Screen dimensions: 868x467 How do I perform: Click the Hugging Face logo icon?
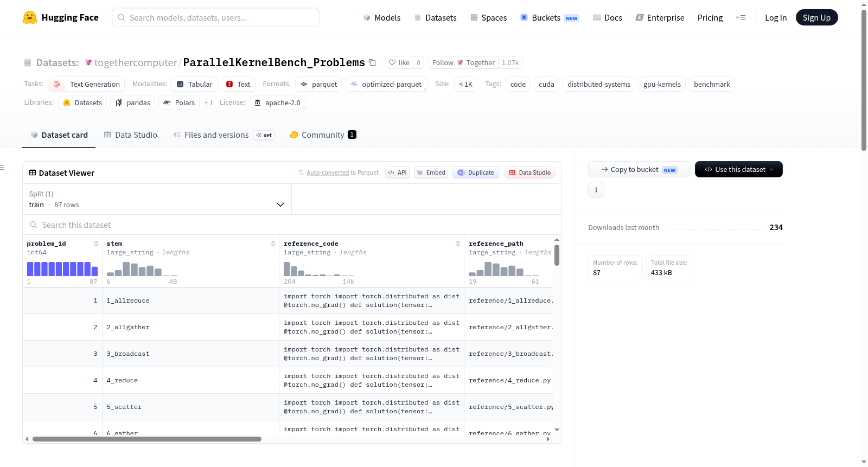tap(30, 17)
